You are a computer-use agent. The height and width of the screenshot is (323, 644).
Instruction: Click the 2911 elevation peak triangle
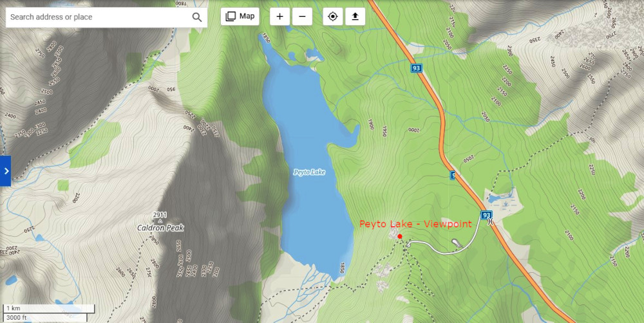pos(160,221)
